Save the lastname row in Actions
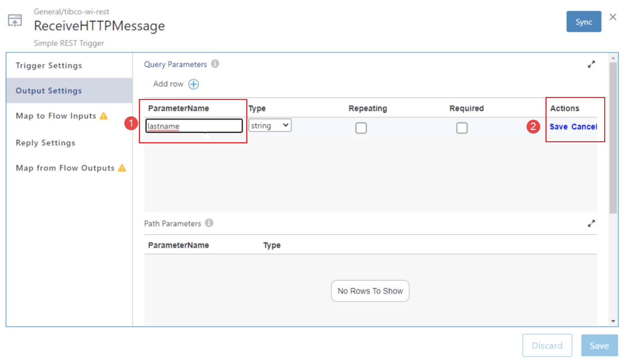 [559, 127]
